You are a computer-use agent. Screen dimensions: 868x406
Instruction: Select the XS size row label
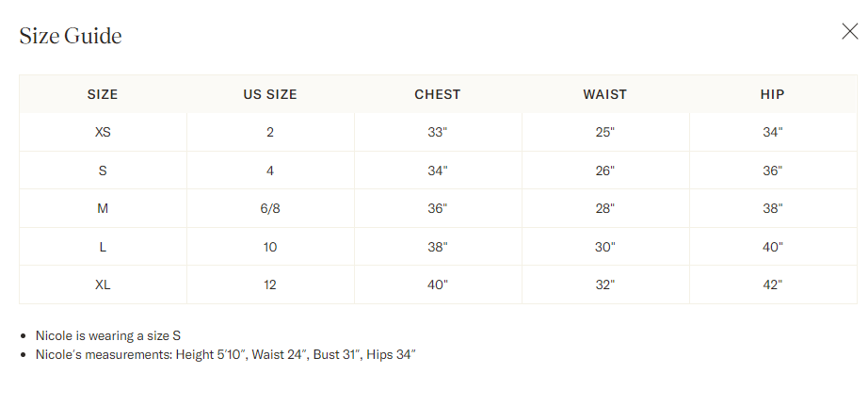(103, 133)
